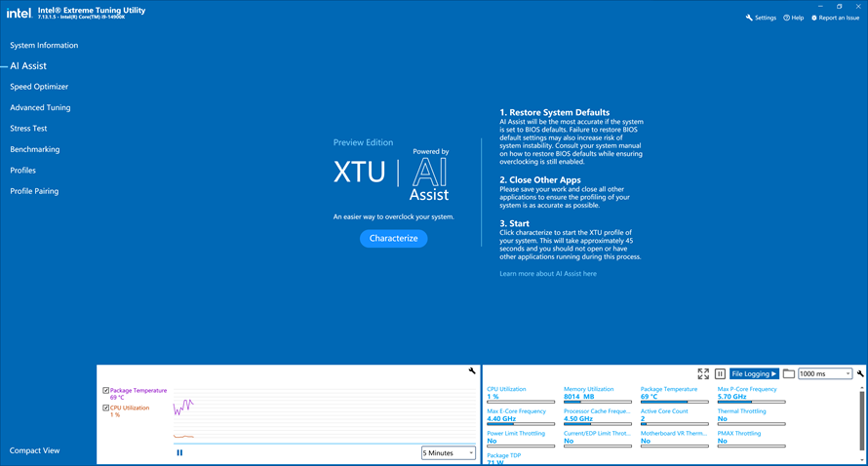Viewport: 868px width, 466px height.
Task: Select the Memory Utilization 8014 MB monitor
Action: point(597,395)
